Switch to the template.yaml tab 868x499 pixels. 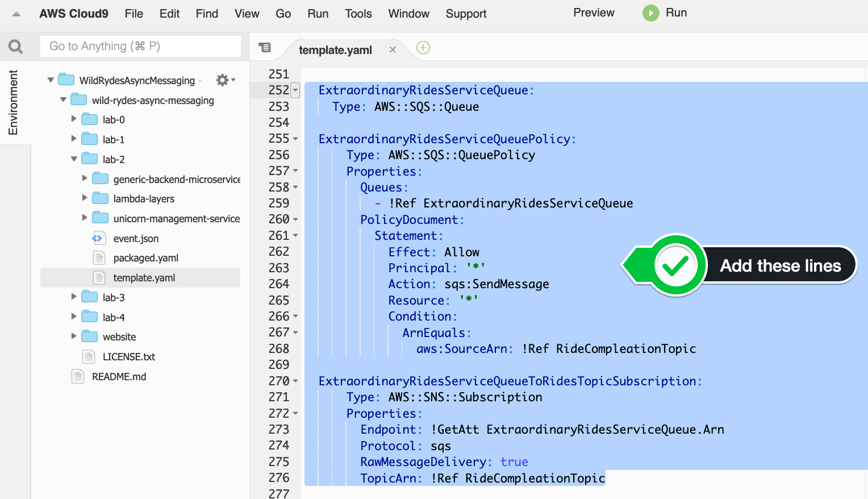click(x=335, y=50)
